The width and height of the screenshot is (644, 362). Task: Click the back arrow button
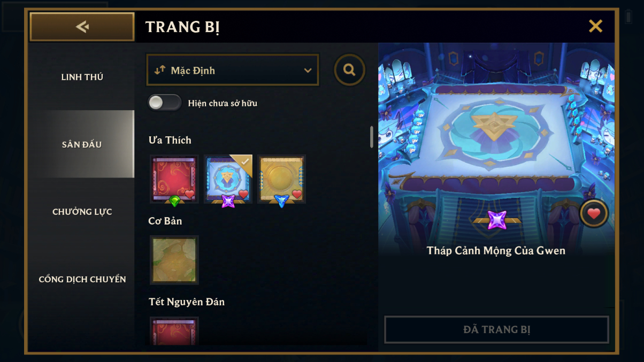coord(82,27)
